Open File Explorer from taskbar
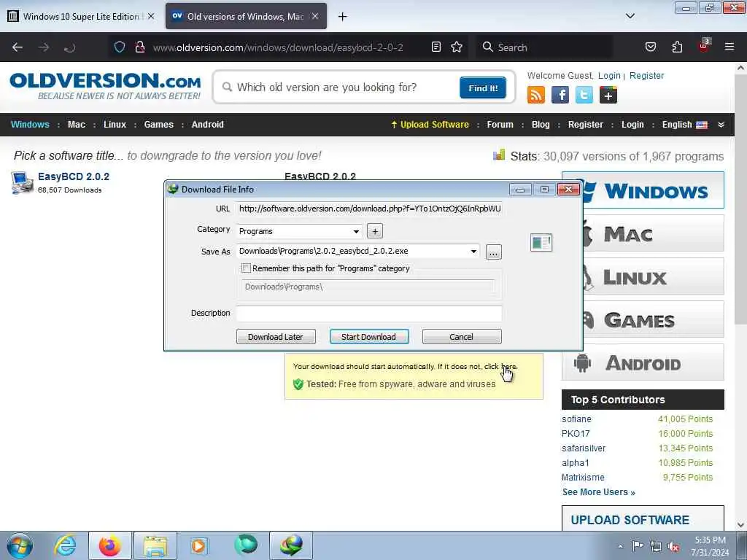Viewport: 747px width, 560px height. [155, 545]
